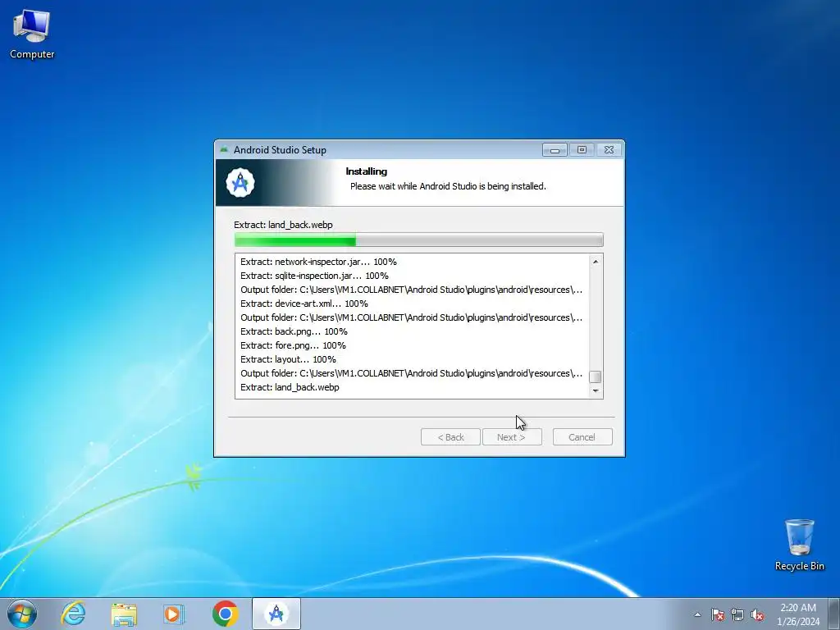The width and height of the screenshot is (840, 630).
Task: Click the install log scrollbar thumb
Action: 596,377
